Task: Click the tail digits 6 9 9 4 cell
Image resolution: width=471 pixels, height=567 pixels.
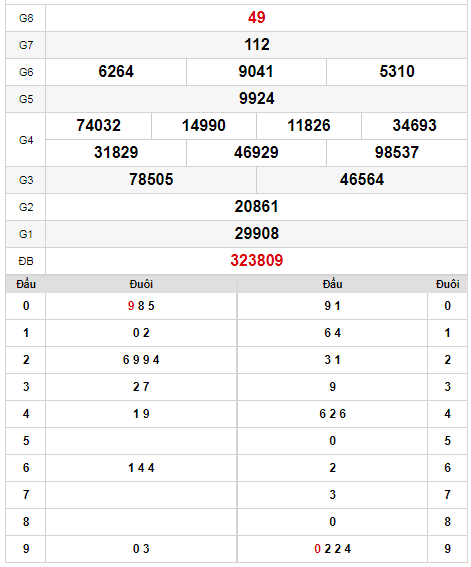Action: (141, 360)
